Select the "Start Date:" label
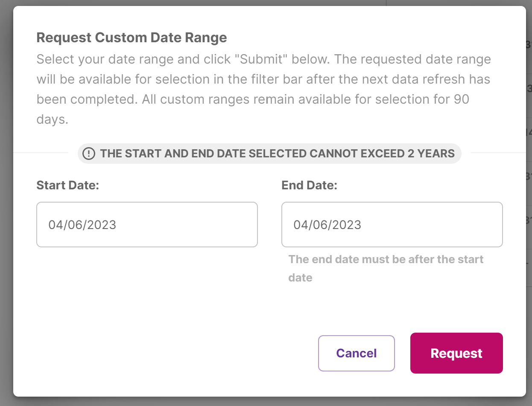 pyautogui.click(x=67, y=186)
